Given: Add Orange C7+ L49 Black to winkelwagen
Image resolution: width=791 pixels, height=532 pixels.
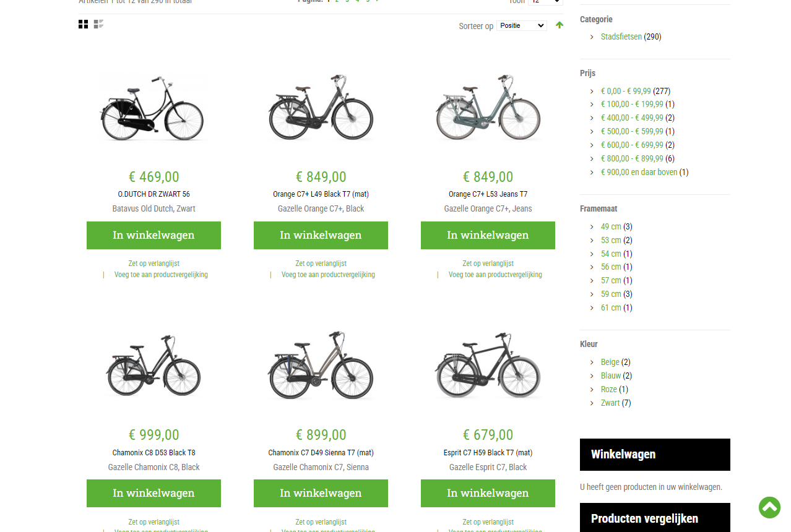Looking at the screenshot, I should pos(321,235).
